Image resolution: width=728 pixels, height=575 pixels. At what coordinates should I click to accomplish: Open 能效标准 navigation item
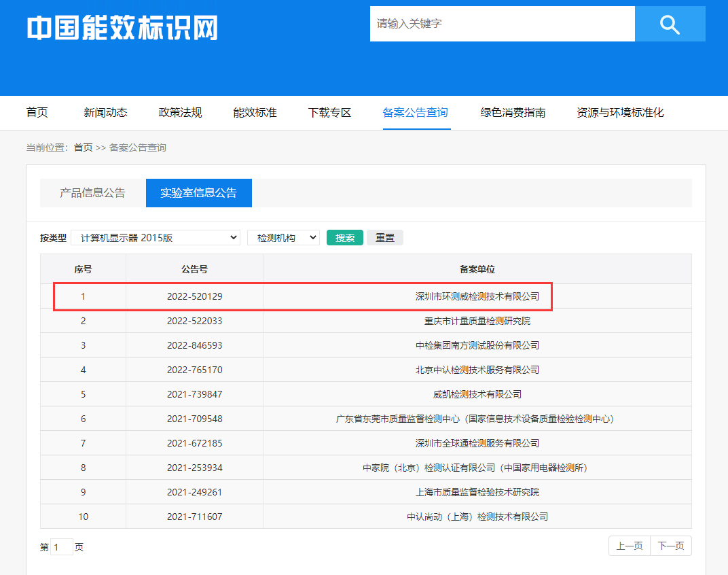(x=255, y=113)
